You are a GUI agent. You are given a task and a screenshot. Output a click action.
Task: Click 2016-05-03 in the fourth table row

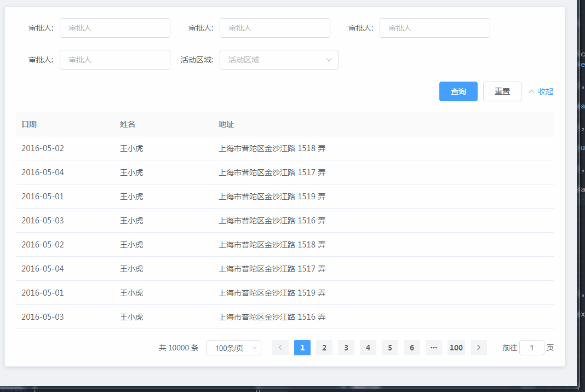coord(43,221)
